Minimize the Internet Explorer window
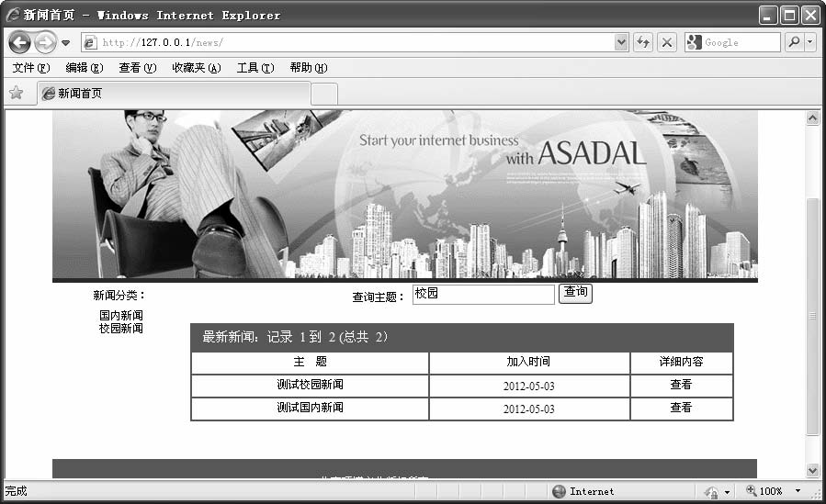826x504 pixels. pyautogui.click(x=769, y=16)
